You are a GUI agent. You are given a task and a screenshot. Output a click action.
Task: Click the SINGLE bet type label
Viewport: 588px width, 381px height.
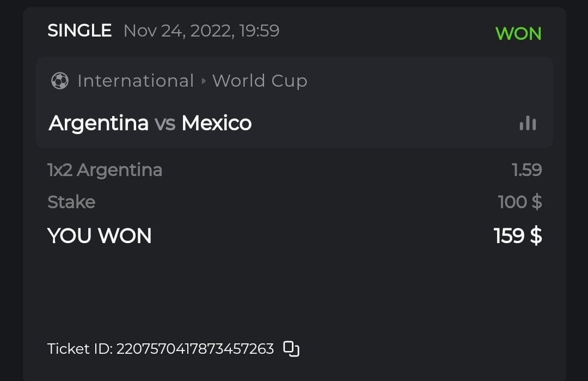(79, 31)
